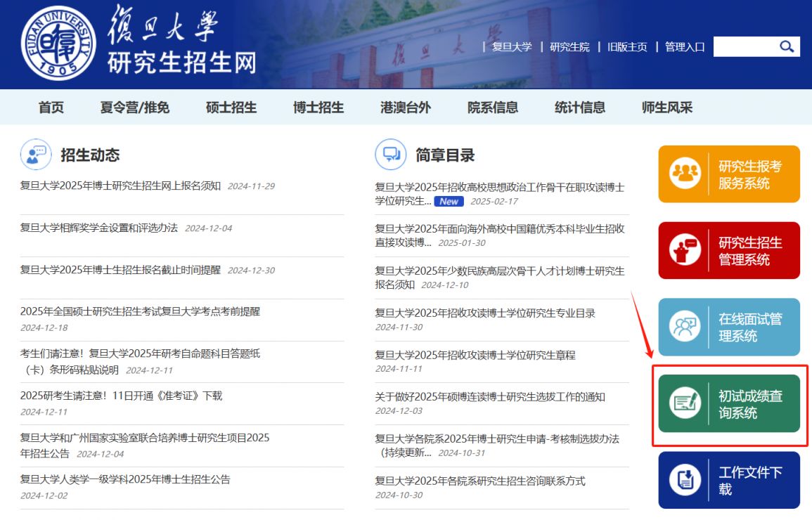Open the 首页 navigation tab
Viewport: 812px width, 520px height.
[x=51, y=107]
